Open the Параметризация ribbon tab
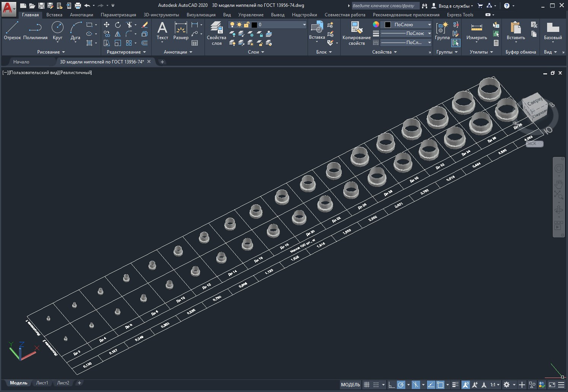 (x=118, y=15)
